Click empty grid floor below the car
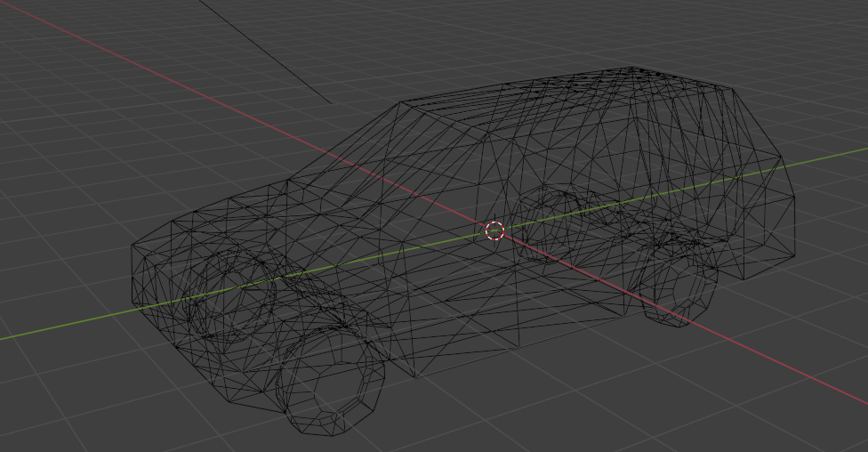The image size is (868, 452). [534, 409]
